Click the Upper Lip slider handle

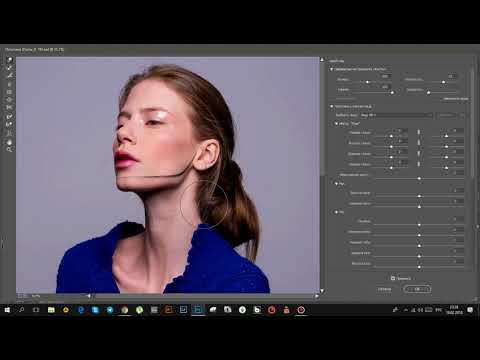(419, 235)
